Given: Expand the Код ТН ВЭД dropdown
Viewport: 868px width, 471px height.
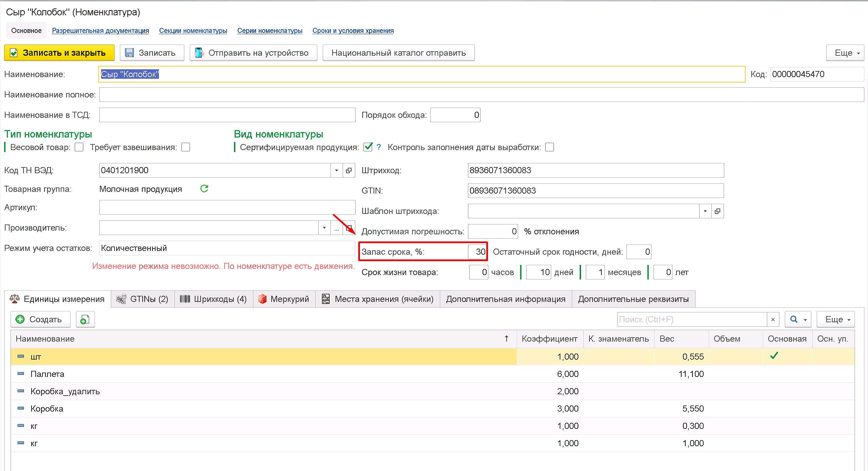Looking at the screenshot, I should (337, 170).
